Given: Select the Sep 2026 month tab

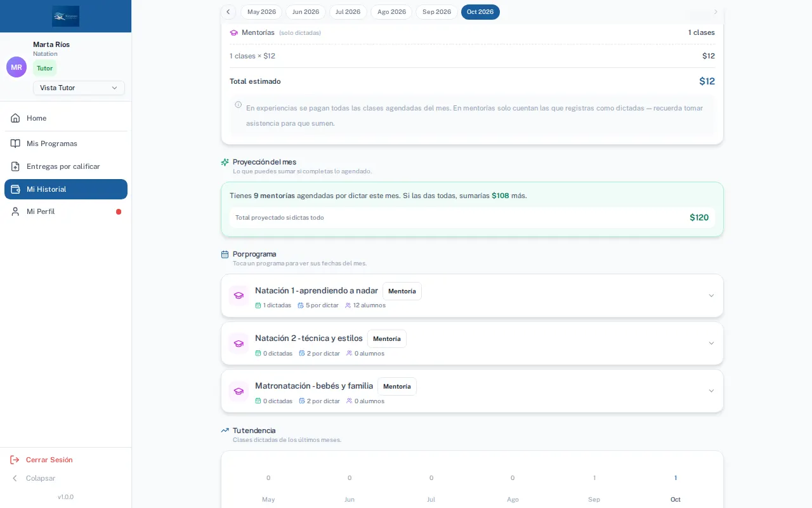Looking at the screenshot, I should click(436, 12).
